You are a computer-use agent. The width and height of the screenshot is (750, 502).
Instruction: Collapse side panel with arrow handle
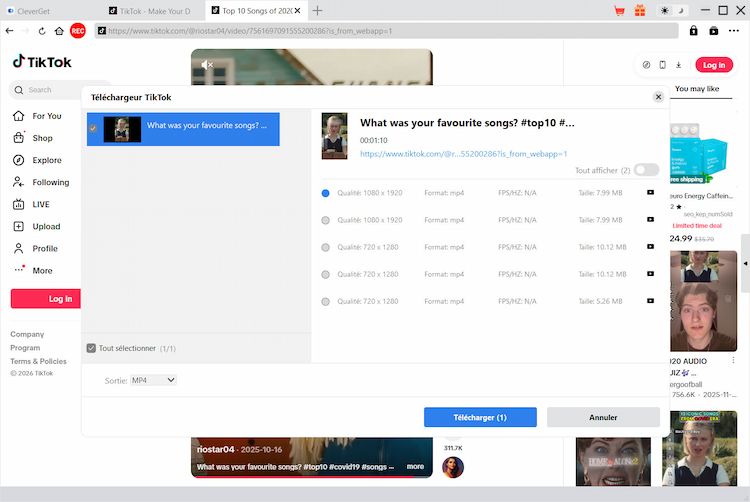click(x=745, y=263)
